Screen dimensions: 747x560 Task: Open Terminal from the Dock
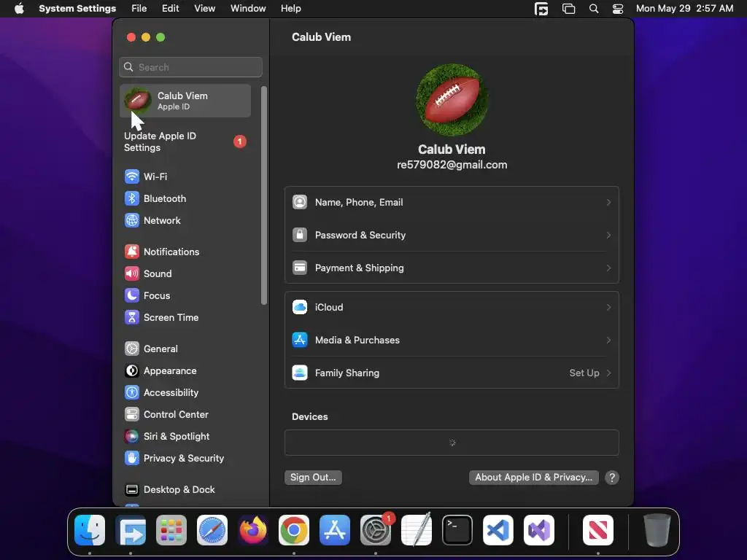(x=457, y=530)
